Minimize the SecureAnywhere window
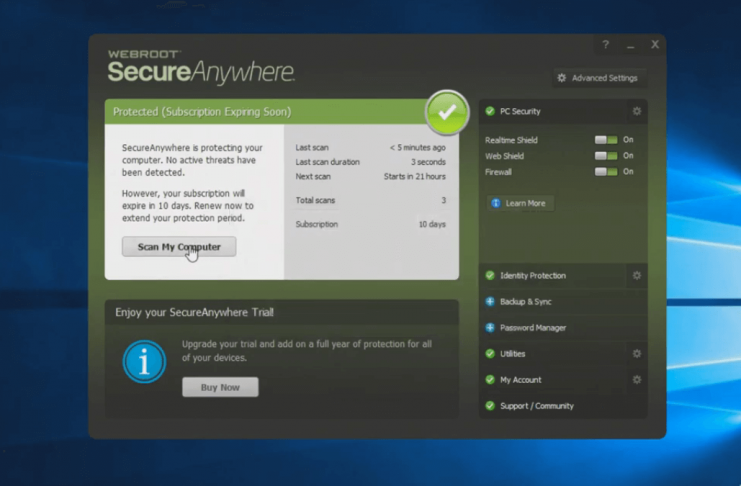Screen dimensions: 741x486 coord(630,45)
